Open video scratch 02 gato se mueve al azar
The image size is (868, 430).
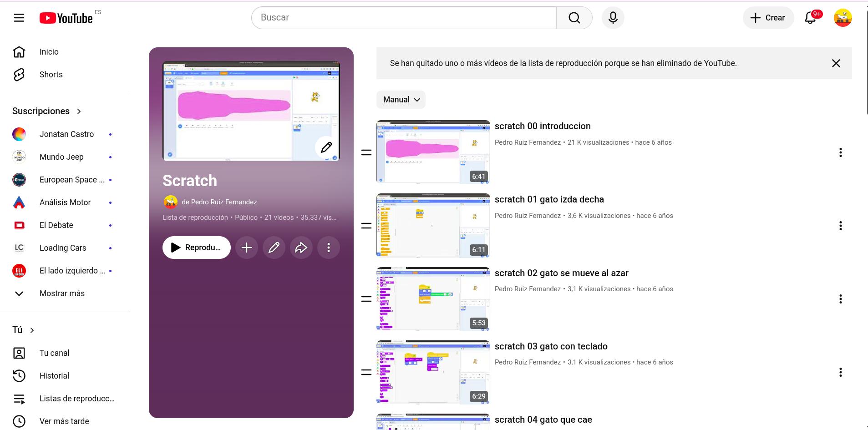(562, 273)
